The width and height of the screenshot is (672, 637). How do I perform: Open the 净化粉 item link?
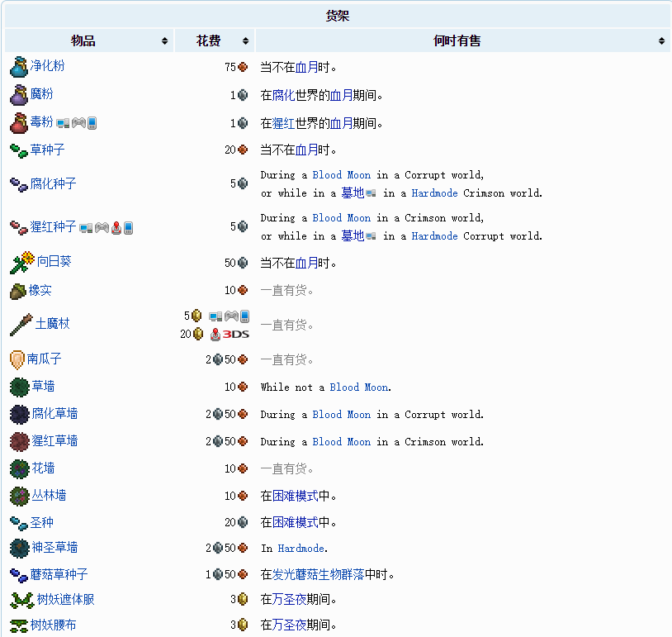[x=48, y=65]
